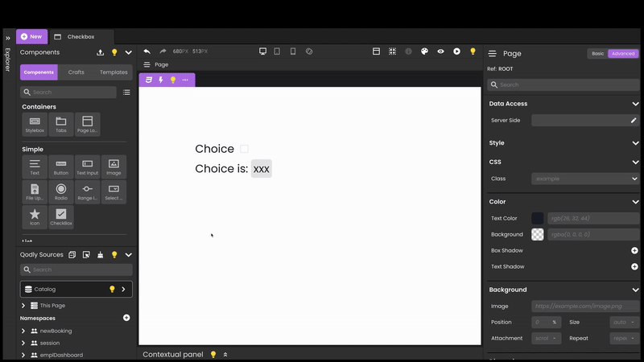Select the Stylebox container component

pyautogui.click(x=35, y=124)
